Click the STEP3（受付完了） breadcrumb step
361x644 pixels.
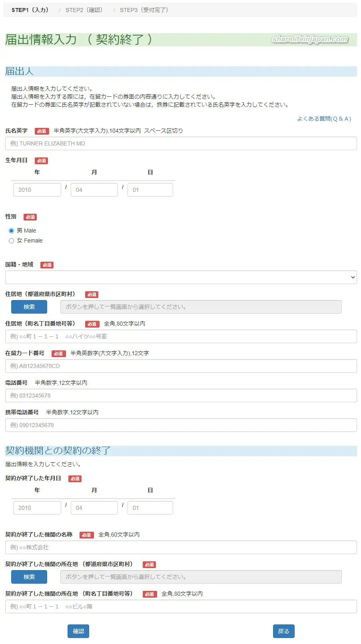point(144,10)
